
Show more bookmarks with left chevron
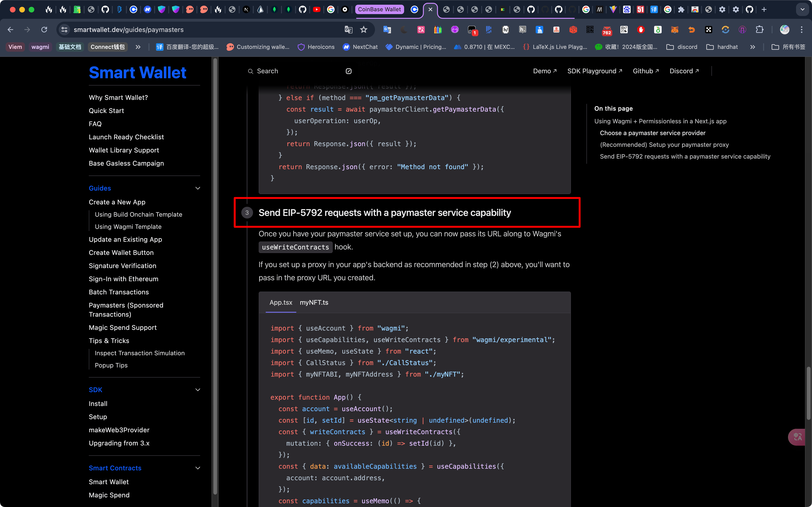pyautogui.click(x=138, y=47)
